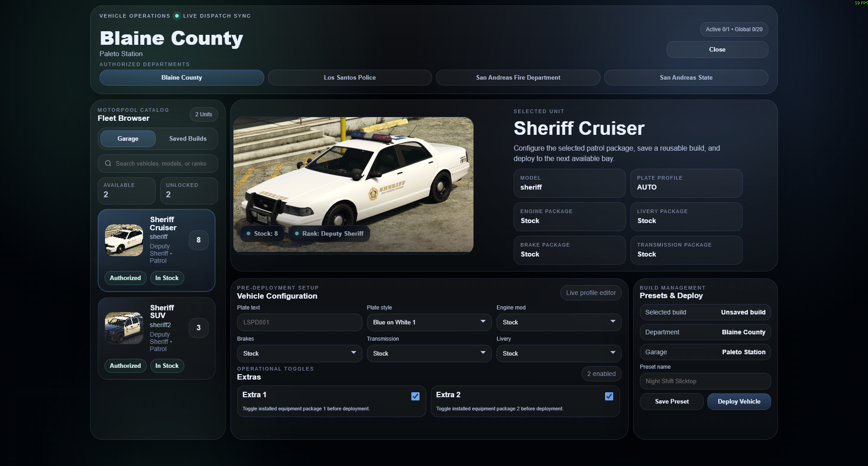868x466 pixels.
Task: Click the search icon in Fleet Browser
Action: click(108, 163)
